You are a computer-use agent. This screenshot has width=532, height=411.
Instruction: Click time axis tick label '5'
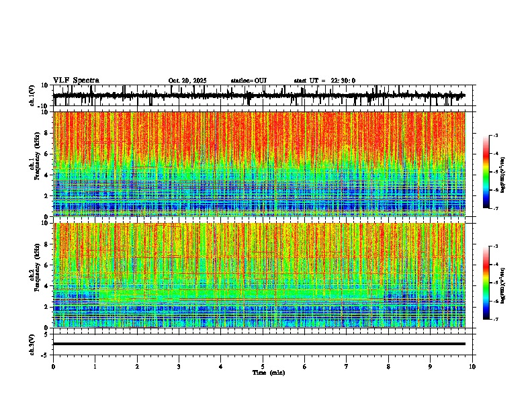(x=263, y=367)
